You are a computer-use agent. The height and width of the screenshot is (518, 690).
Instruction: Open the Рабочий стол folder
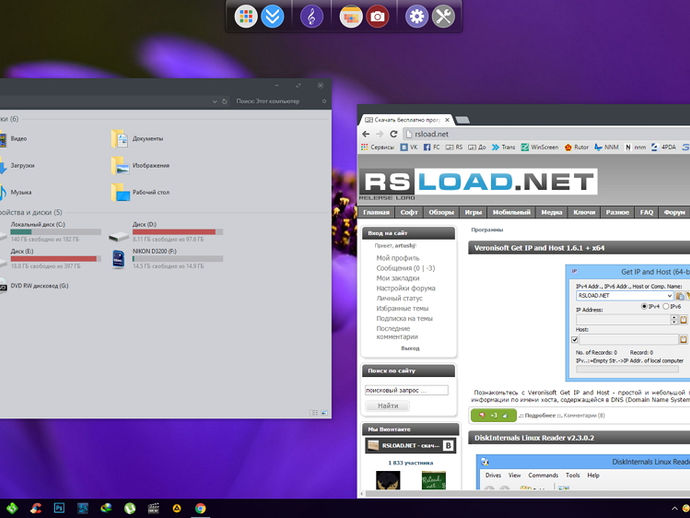pyautogui.click(x=140, y=192)
